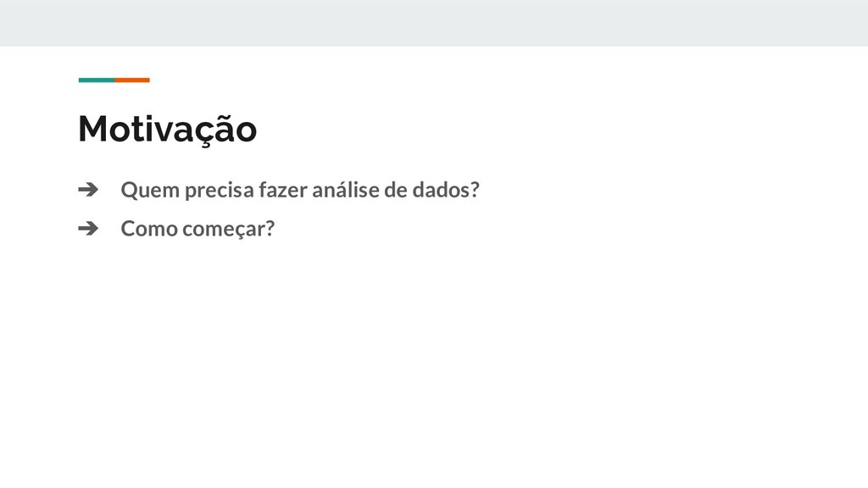This screenshot has width=868, height=488.
Task: Click the "ç" letter in "começar"
Action: click(234, 231)
